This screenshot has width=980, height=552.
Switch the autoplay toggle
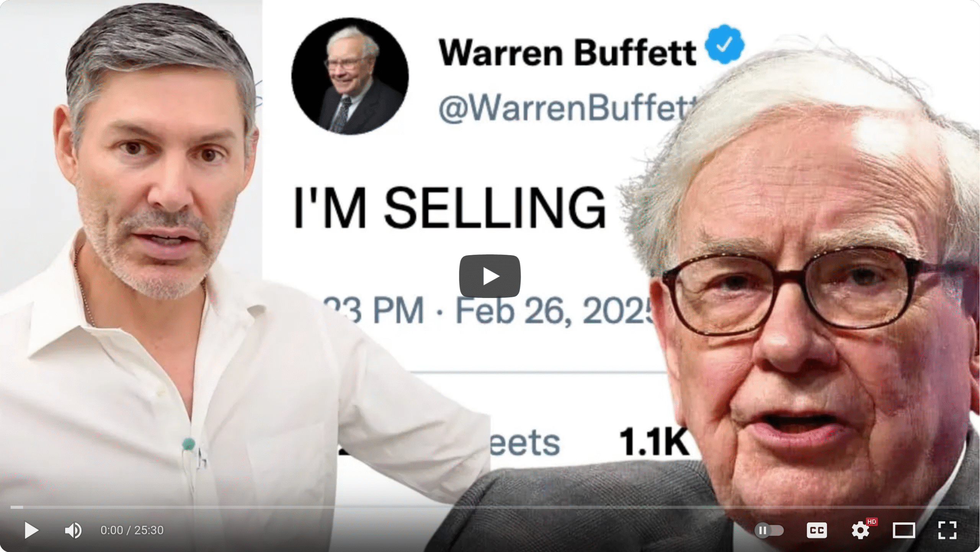pyautogui.click(x=769, y=530)
